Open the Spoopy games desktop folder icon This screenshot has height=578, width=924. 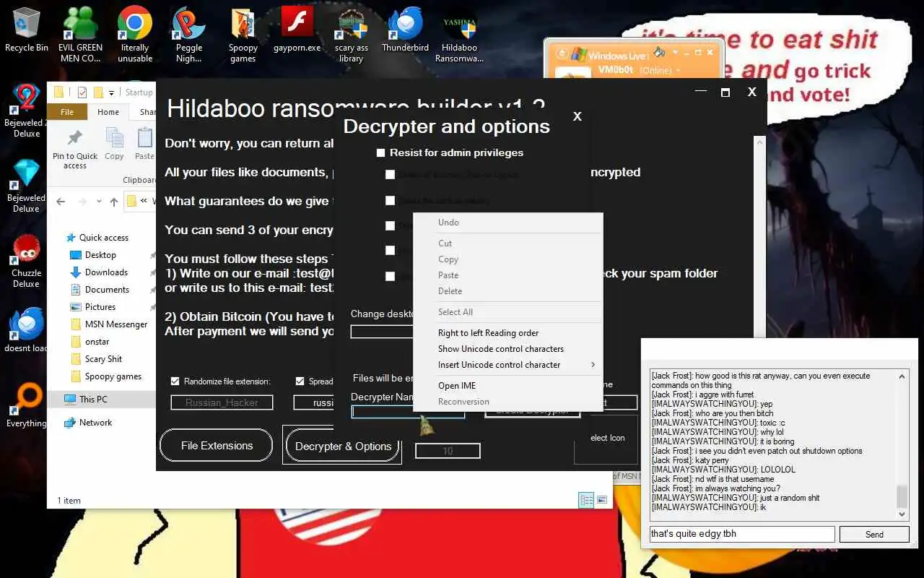243,34
